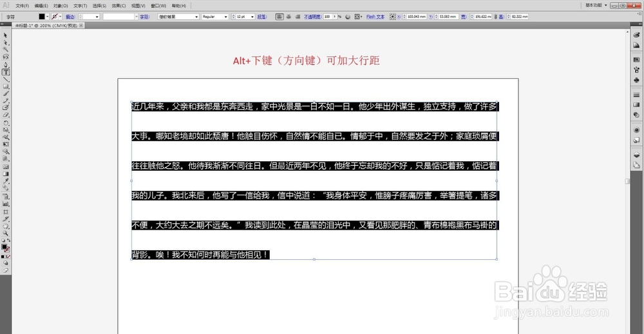The width and height of the screenshot is (644, 334).
Task: Click the 段落 paragraph panel link
Action: (261, 17)
